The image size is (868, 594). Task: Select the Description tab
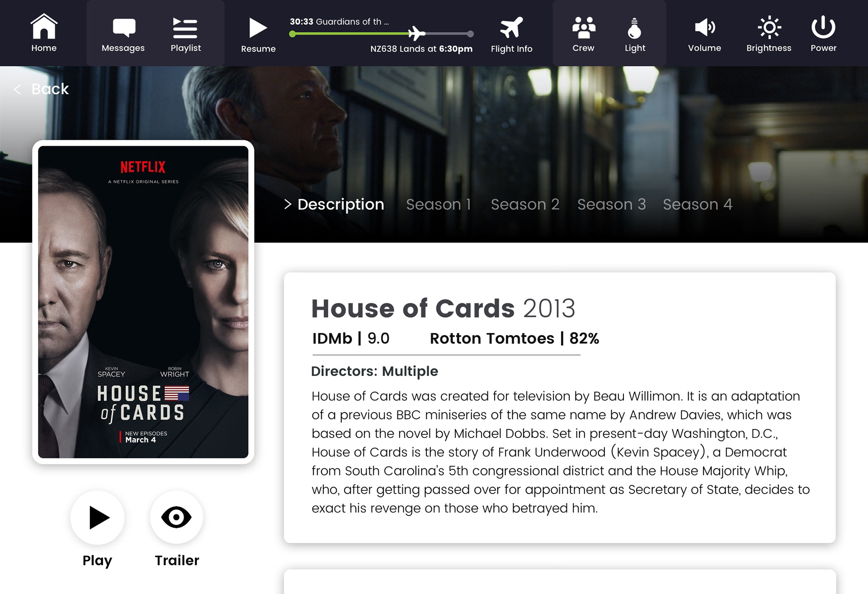pyautogui.click(x=341, y=204)
